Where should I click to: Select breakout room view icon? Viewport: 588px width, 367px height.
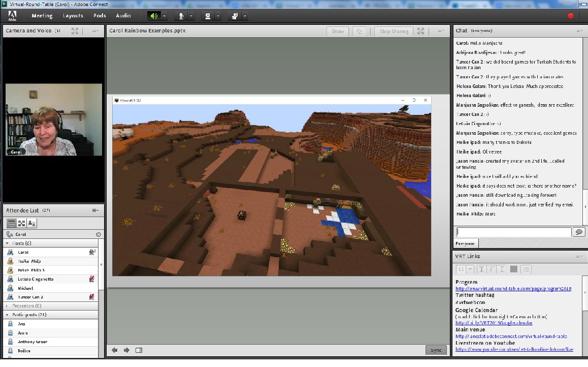click(22, 223)
